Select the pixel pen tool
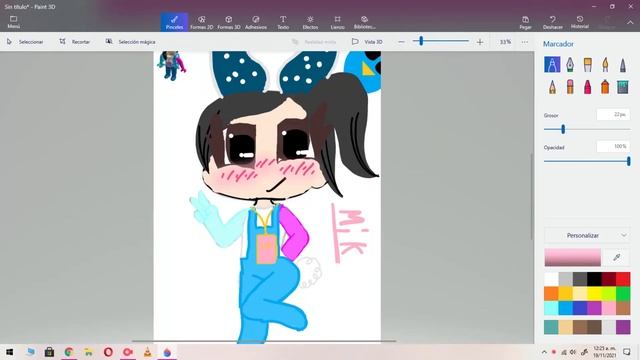This screenshot has height=360, width=640. 622,64
